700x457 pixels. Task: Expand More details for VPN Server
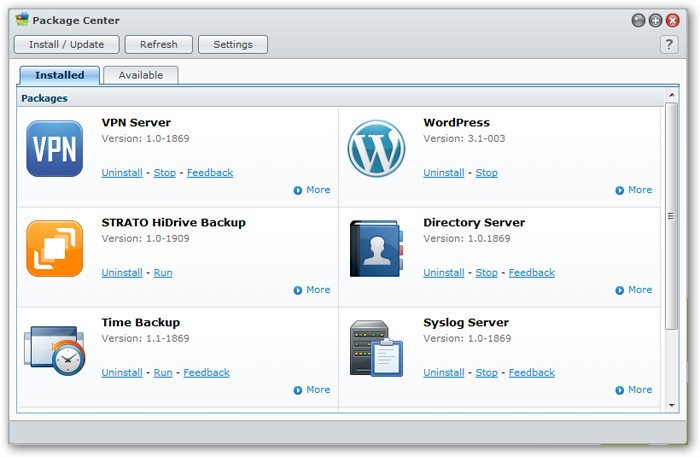318,190
